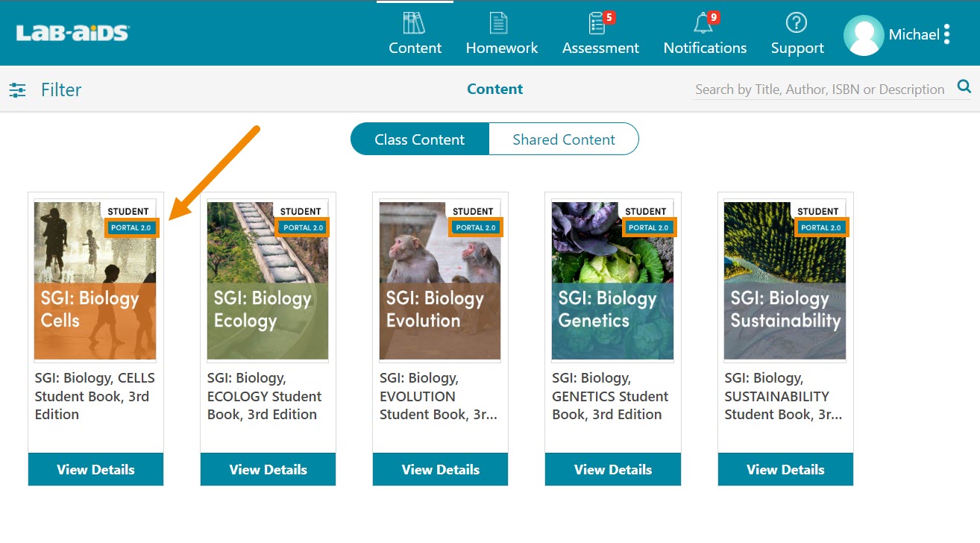Open the Assessment checklist icon
Image resolution: width=980 pixels, height=543 pixels.
(597, 24)
